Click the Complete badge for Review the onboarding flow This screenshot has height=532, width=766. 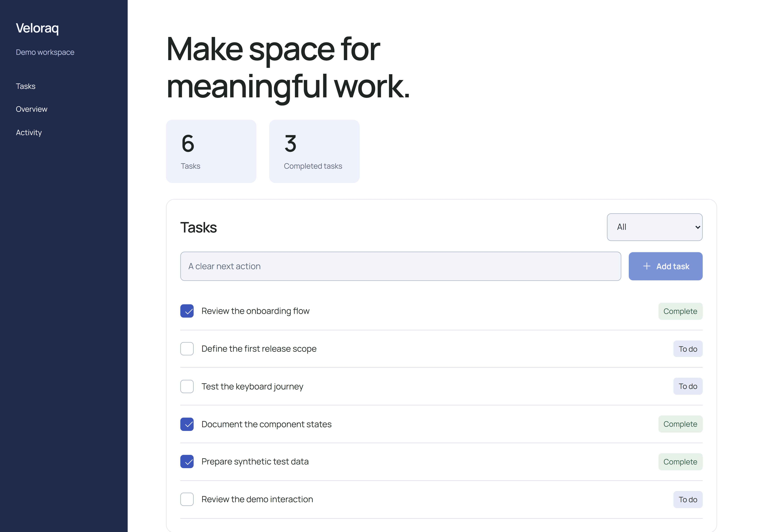[x=680, y=311]
